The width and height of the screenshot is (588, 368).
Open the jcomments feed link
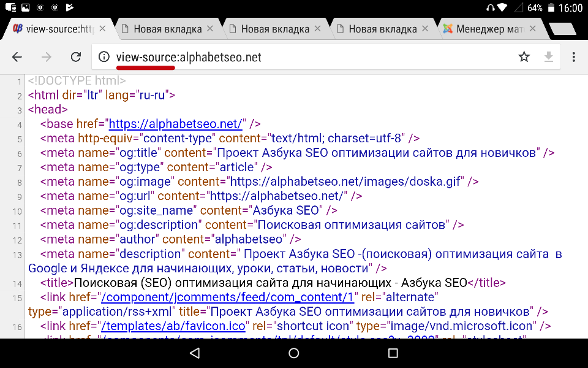point(228,297)
